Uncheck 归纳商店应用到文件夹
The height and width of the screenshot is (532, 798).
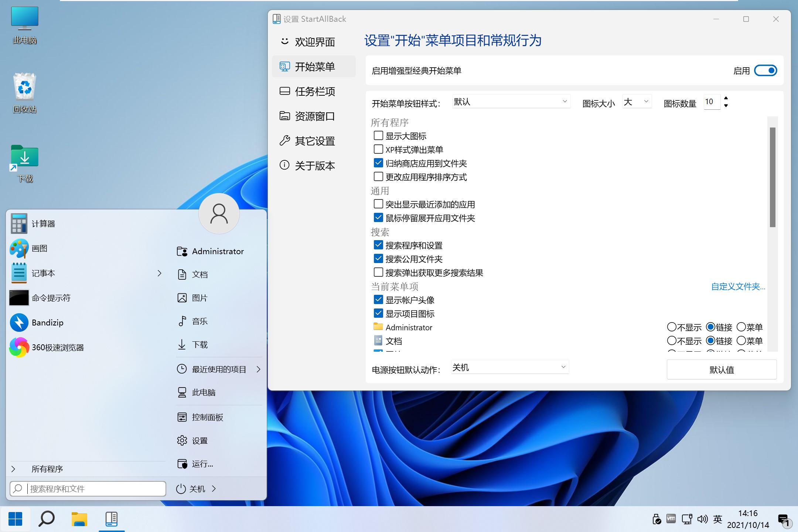(378, 163)
